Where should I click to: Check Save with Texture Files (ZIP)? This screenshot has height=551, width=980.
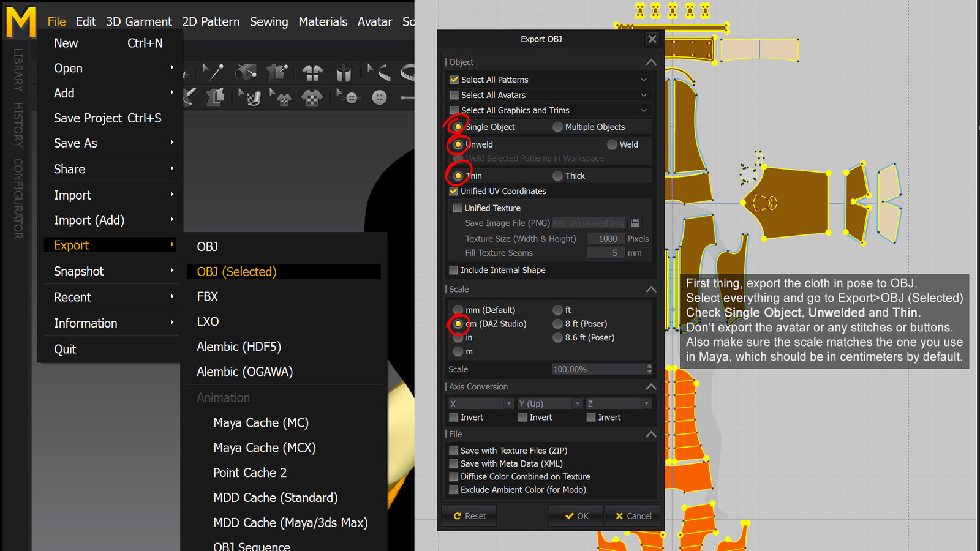(x=454, y=451)
